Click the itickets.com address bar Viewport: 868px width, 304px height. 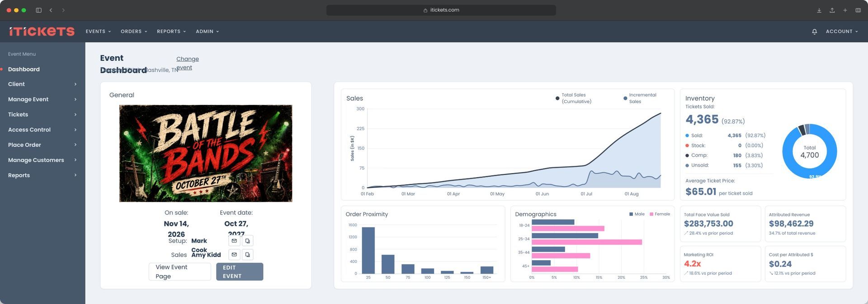pyautogui.click(x=441, y=10)
